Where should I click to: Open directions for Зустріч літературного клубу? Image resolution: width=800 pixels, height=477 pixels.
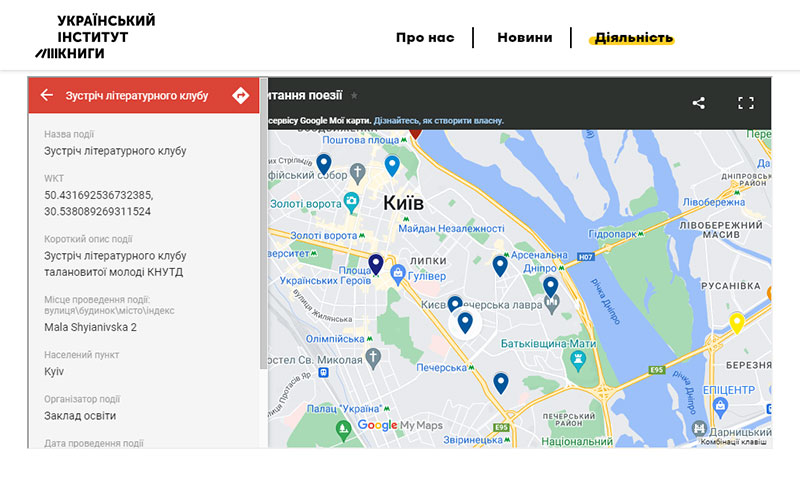pyautogui.click(x=240, y=95)
